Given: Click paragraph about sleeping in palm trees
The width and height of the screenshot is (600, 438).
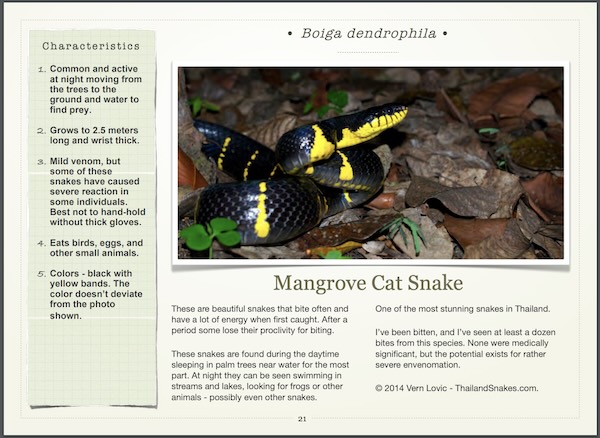Looking at the screenshot, I should 260,376.
